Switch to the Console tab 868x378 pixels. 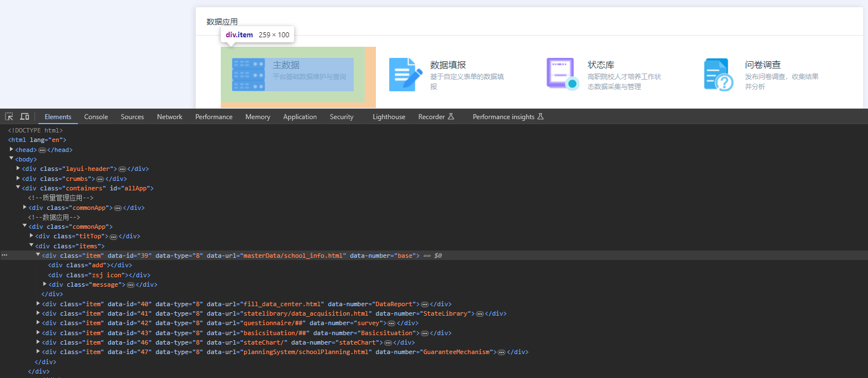click(x=96, y=117)
